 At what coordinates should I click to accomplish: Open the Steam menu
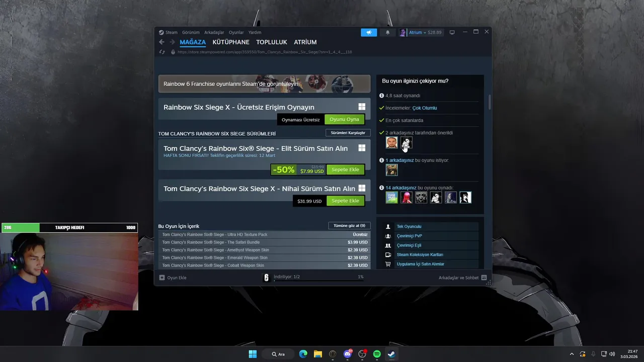tap(172, 32)
